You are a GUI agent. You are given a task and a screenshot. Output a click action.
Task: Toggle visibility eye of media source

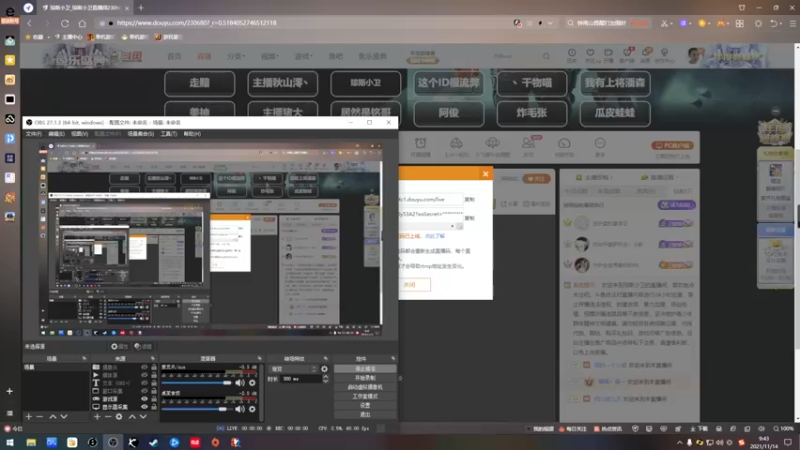tap(144, 375)
